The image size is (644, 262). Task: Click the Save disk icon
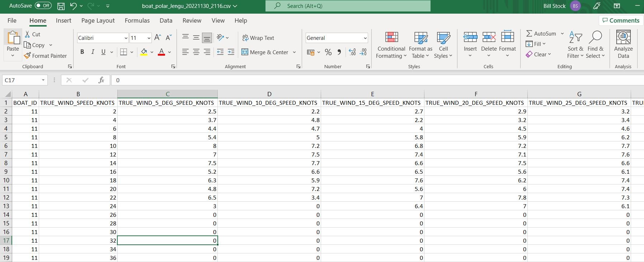coord(61,6)
